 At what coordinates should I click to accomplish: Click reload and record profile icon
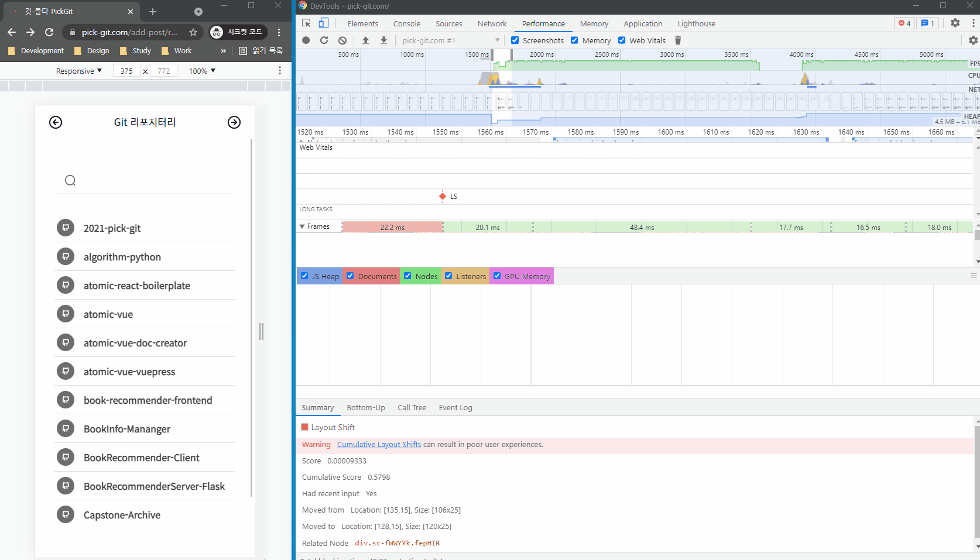324,40
